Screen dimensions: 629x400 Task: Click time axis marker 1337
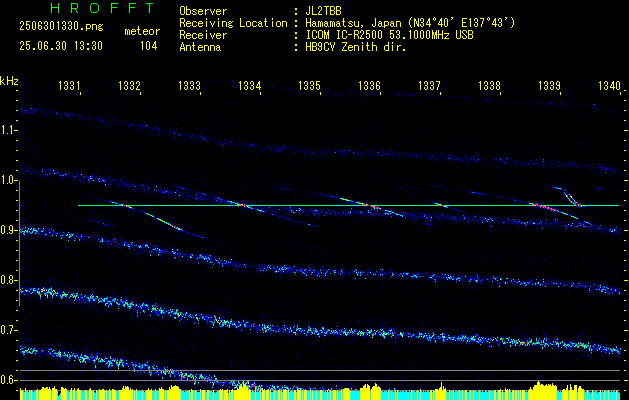(x=430, y=85)
